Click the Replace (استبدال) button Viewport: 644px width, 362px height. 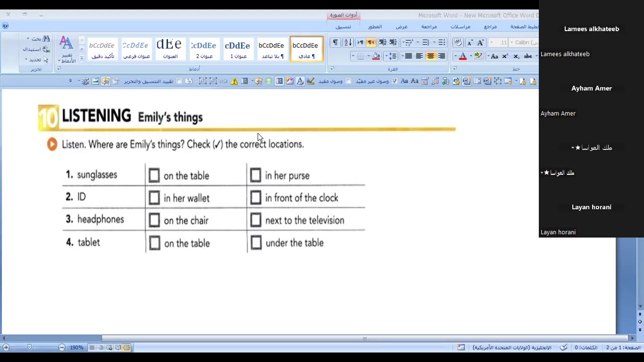point(36,49)
